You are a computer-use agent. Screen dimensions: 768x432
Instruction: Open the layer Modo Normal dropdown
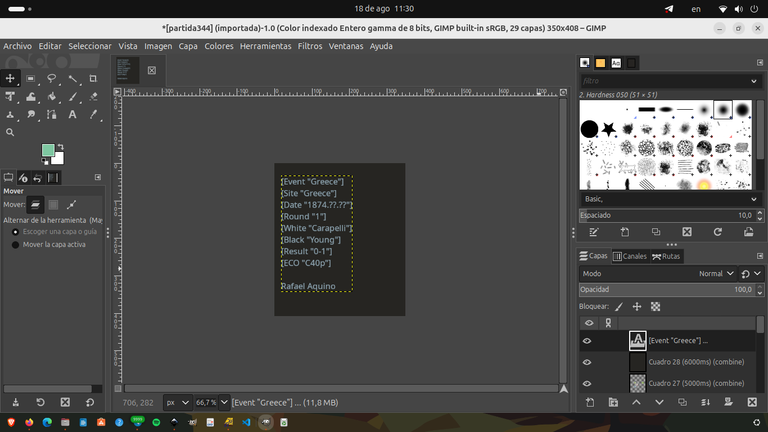click(x=657, y=274)
